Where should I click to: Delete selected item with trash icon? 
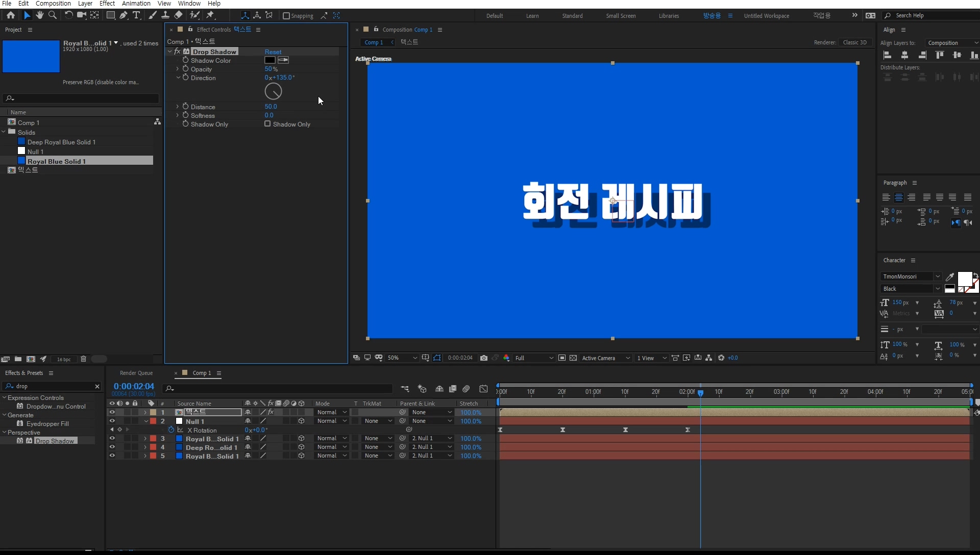[x=83, y=359]
